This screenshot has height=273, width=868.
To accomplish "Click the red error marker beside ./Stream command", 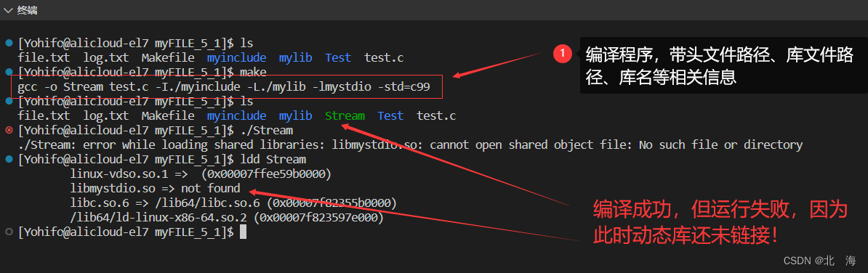I will pyautogui.click(x=8, y=131).
